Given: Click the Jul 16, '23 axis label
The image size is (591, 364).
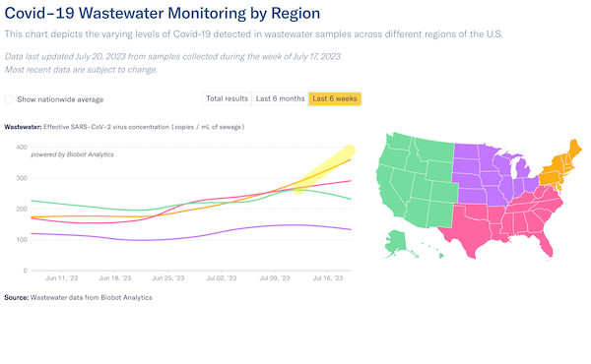Looking at the screenshot, I should coord(328,278).
